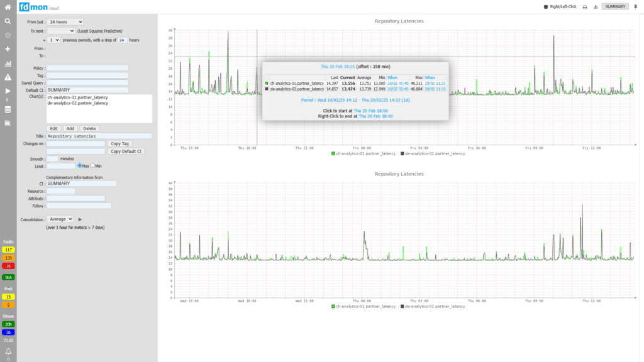Click the database stack icon in sidebar
Screen dimensions: 644x362
pos(8,109)
